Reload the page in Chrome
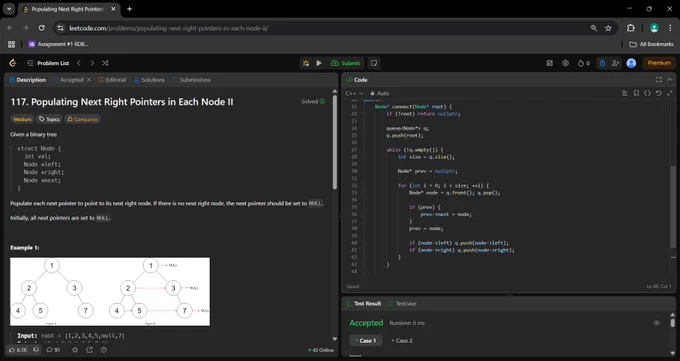 pyautogui.click(x=42, y=28)
